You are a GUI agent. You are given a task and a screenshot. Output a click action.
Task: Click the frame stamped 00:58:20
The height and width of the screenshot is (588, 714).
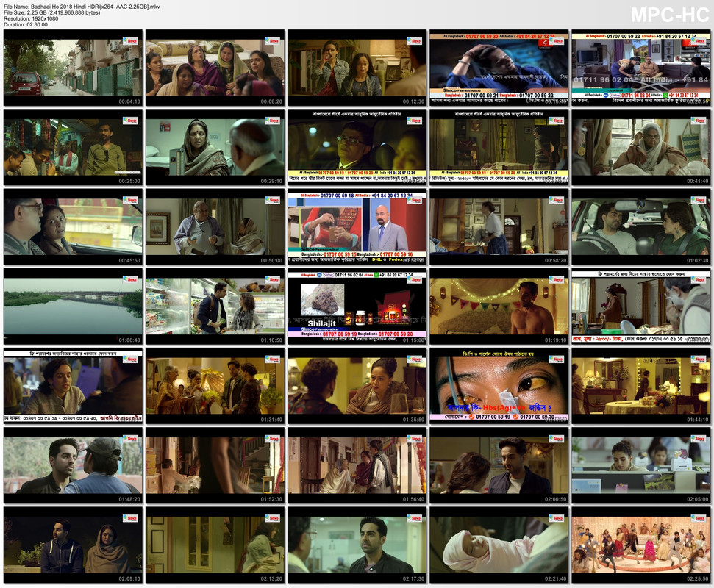[x=499, y=227]
